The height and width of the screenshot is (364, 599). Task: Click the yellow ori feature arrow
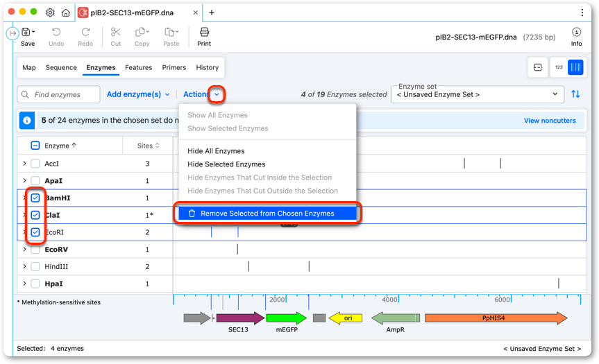(346, 318)
